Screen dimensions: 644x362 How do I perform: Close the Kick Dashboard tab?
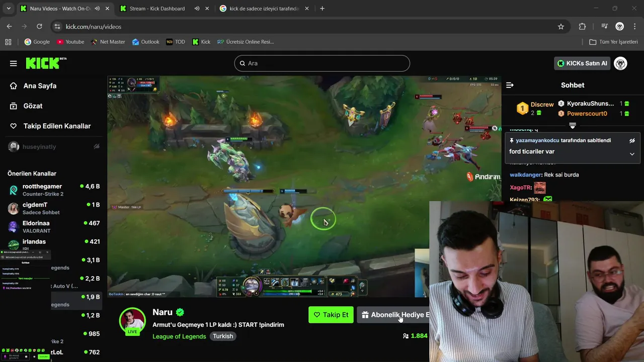pyautogui.click(x=207, y=9)
